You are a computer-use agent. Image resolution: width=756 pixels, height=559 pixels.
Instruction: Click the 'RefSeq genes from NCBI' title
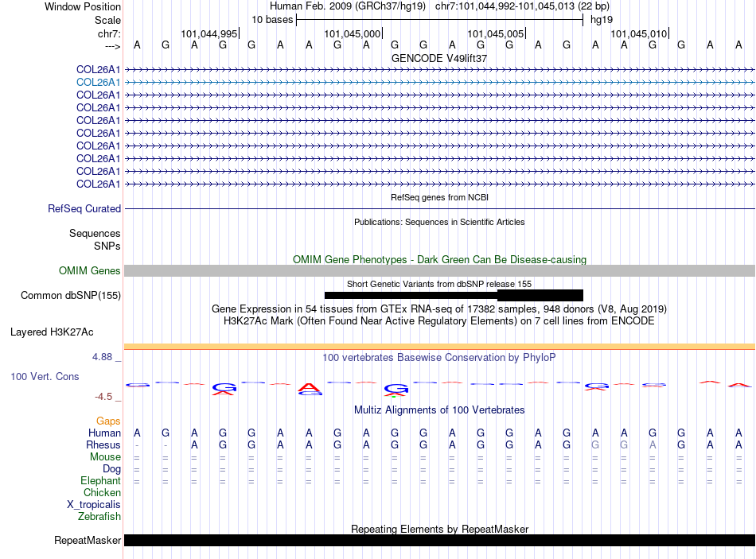(439, 197)
